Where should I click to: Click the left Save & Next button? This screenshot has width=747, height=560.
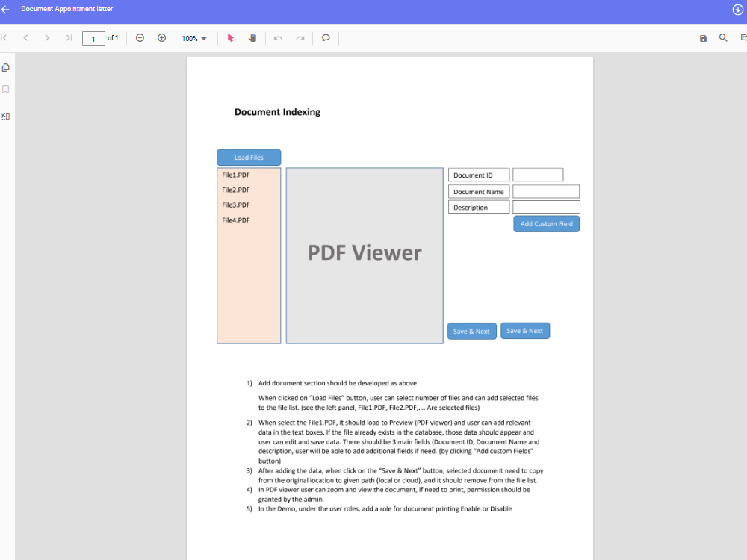(x=471, y=331)
